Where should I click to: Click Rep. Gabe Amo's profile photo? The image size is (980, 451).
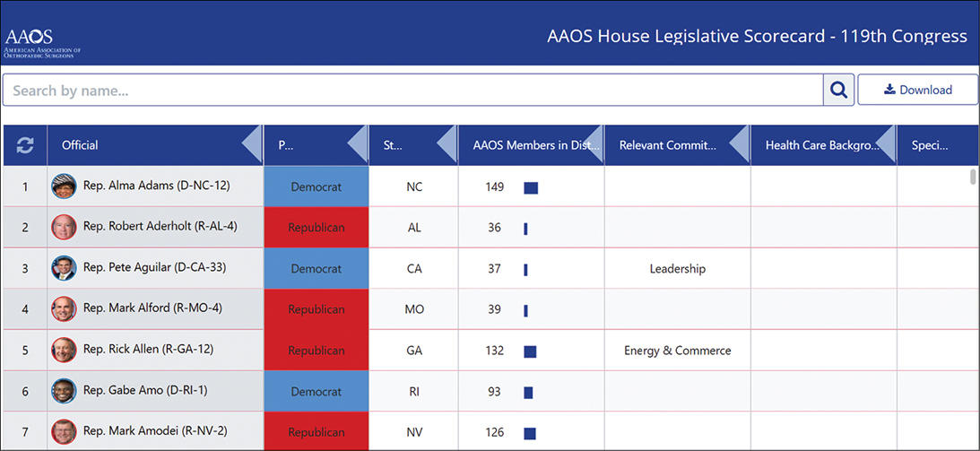(64, 391)
